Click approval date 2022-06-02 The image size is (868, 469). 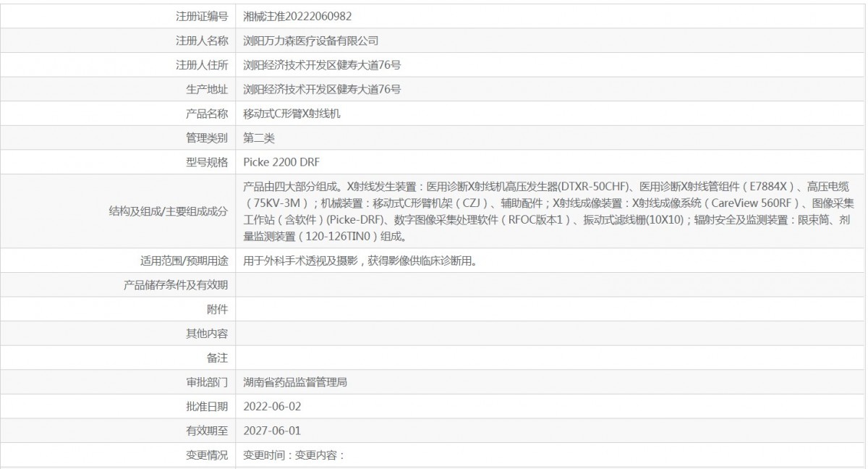tap(272, 407)
